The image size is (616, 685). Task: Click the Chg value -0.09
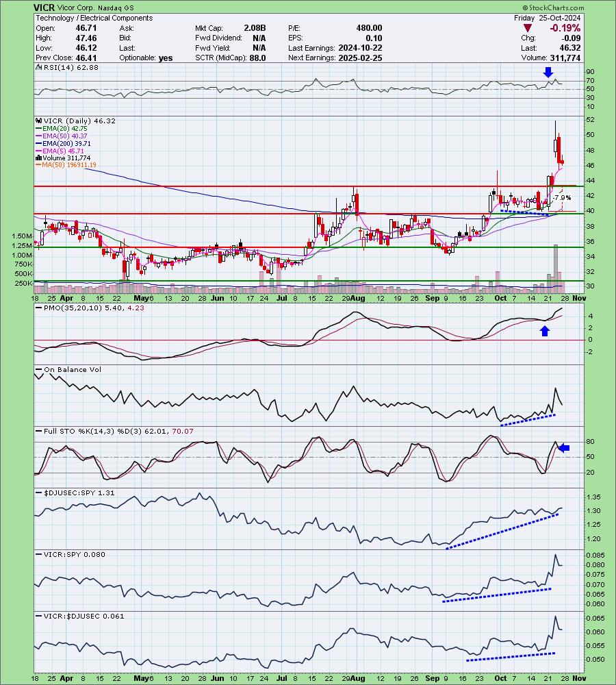point(571,38)
